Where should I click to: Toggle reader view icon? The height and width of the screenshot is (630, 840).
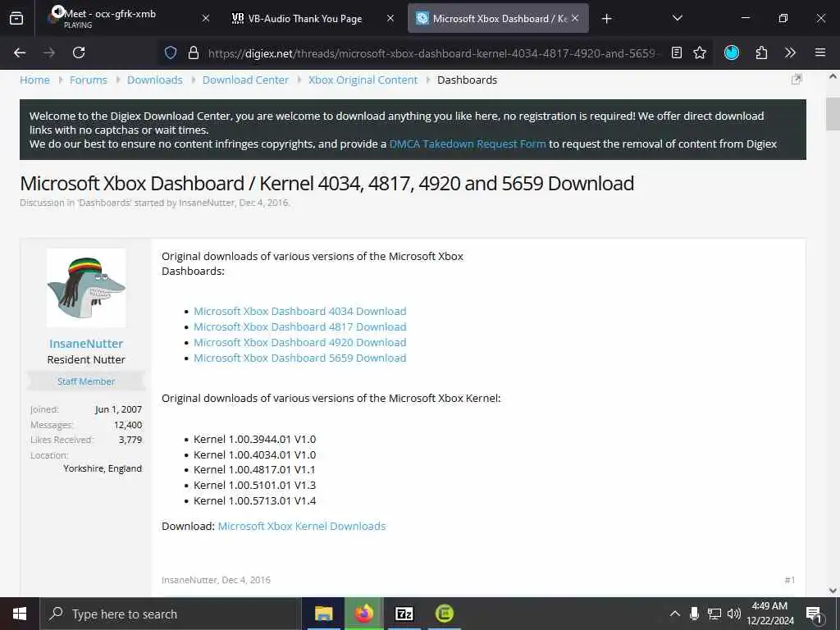point(677,52)
